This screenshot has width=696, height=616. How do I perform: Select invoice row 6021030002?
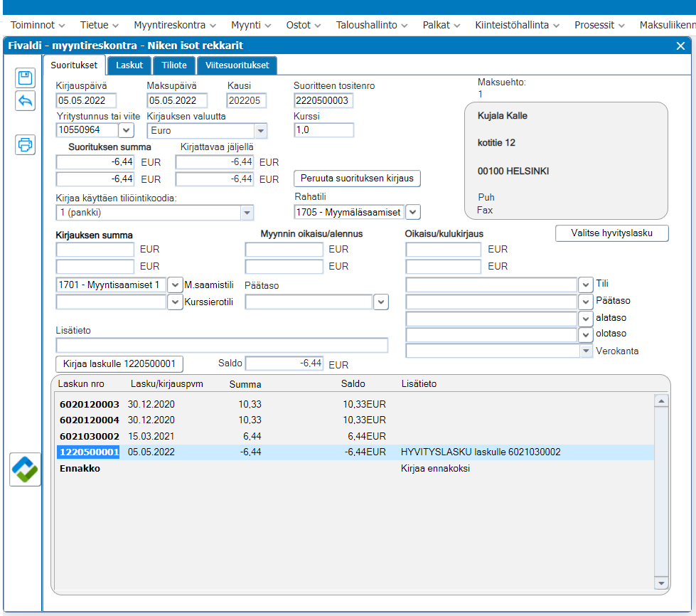355,437
